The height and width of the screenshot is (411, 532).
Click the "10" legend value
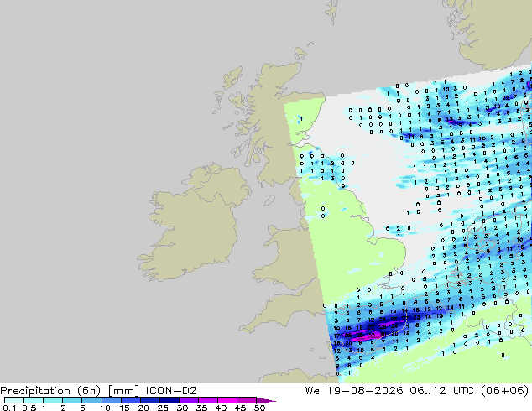click(105, 408)
